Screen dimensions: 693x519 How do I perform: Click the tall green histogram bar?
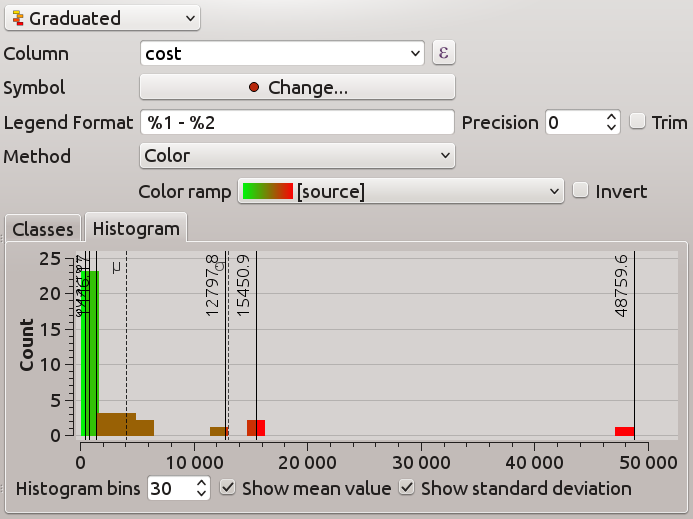89,352
